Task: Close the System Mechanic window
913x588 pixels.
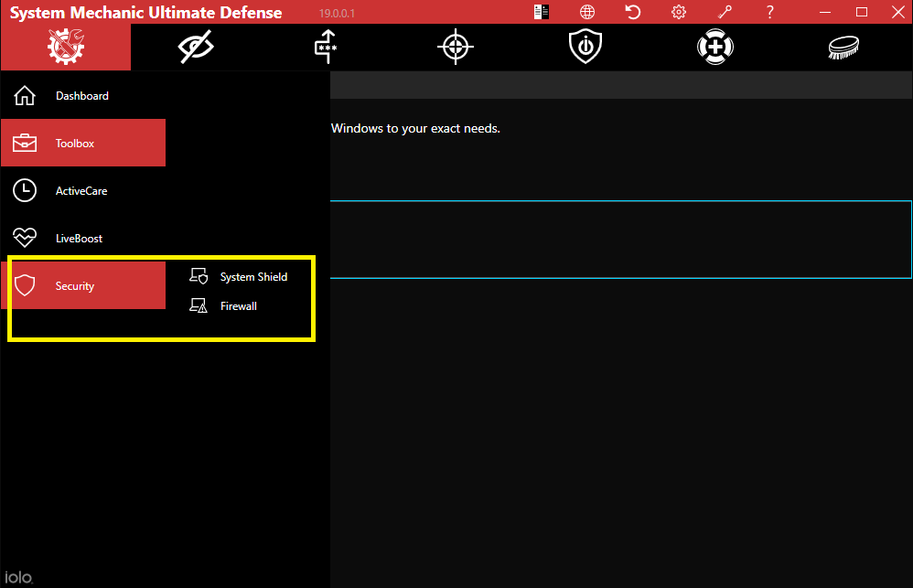Action: click(x=897, y=12)
